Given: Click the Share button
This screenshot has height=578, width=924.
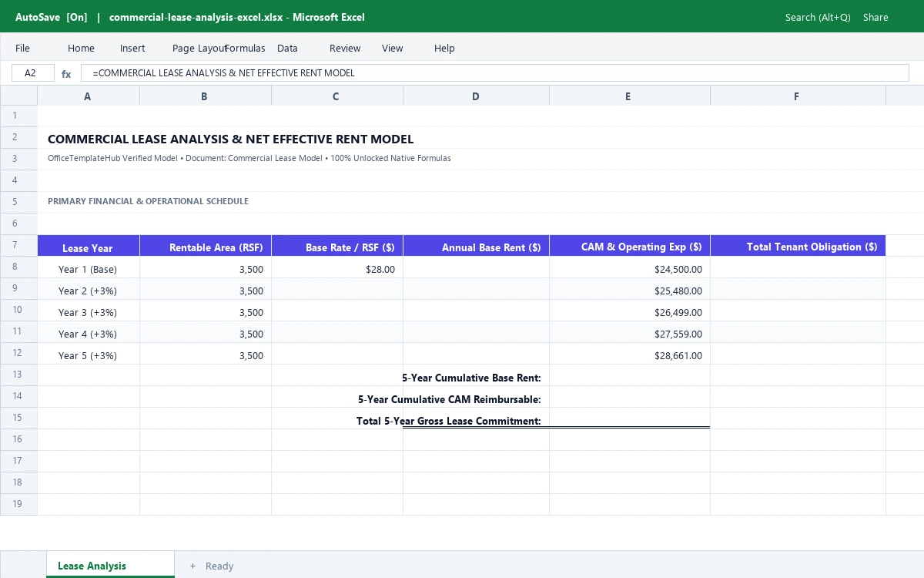Looking at the screenshot, I should pyautogui.click(x=875, y=17).
